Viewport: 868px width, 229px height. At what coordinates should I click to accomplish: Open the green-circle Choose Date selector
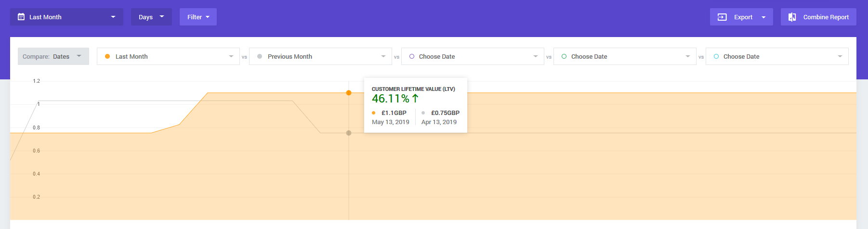point(625,56)
